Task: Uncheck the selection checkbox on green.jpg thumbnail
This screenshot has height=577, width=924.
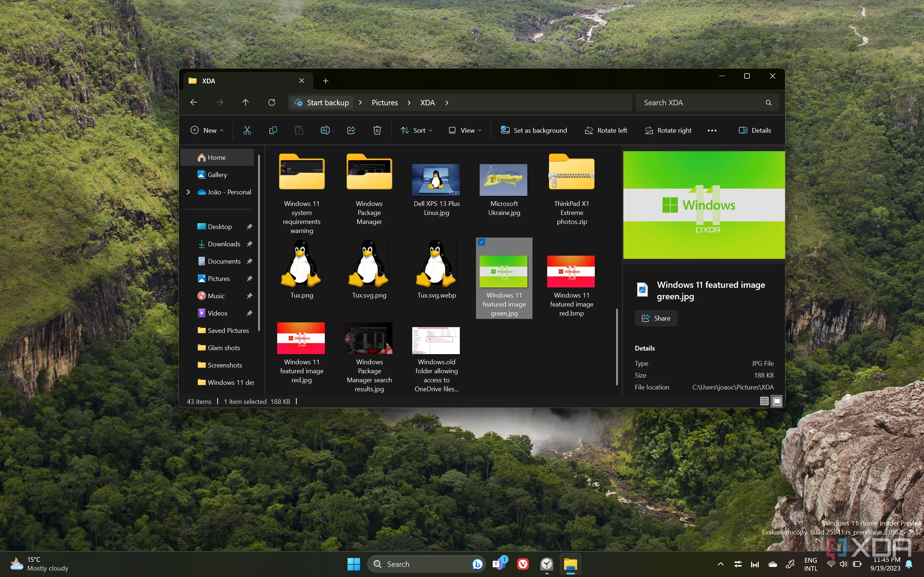Action: point(481,242)
